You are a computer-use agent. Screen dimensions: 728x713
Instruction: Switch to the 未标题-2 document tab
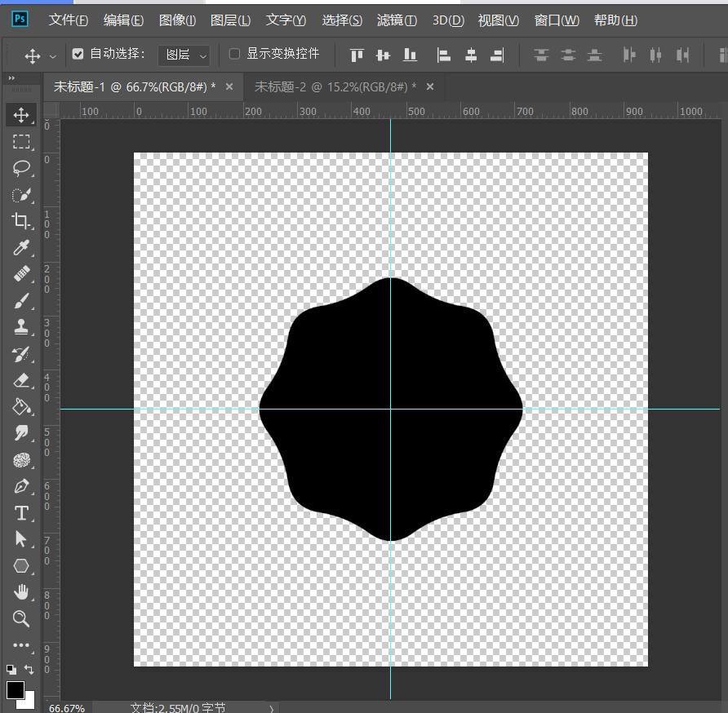pyautogui.click(x=335, y=86)
